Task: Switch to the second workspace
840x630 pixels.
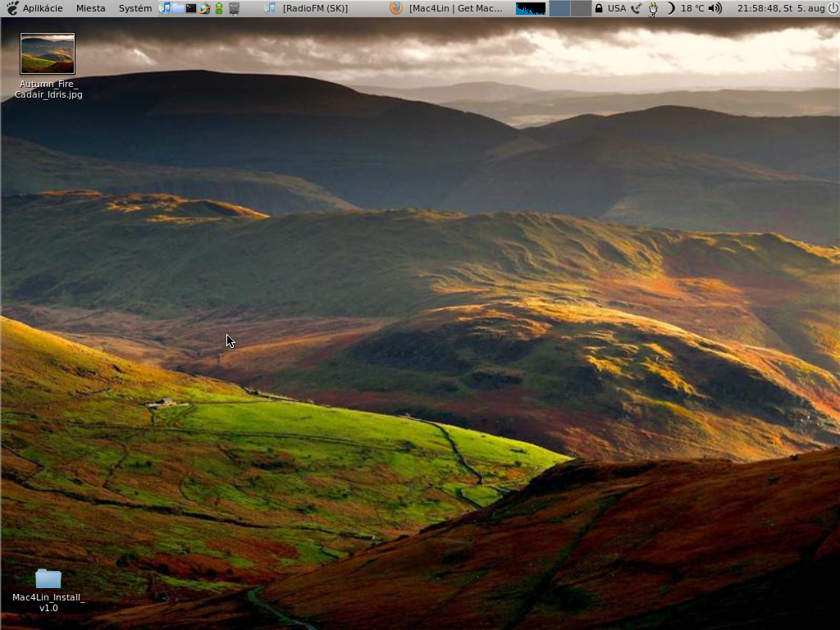Action: 581,8
